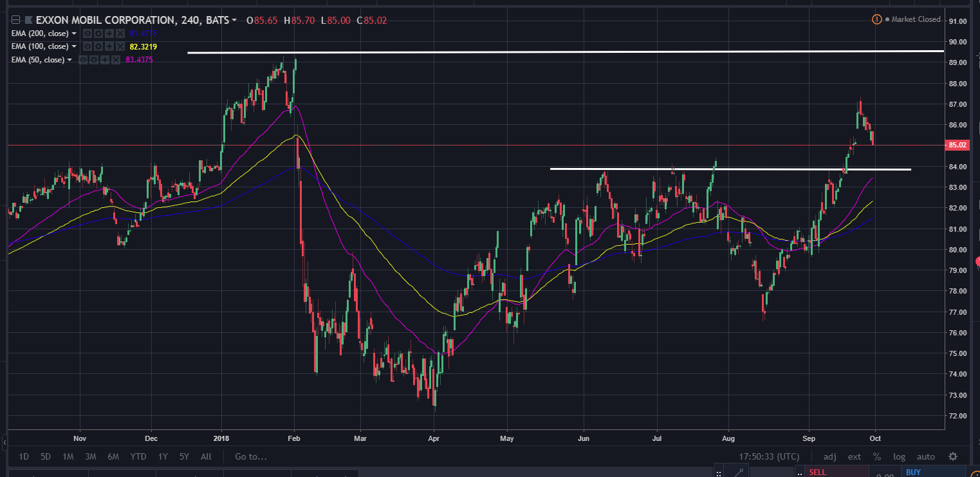Click the plus icon for EMA 200

(109, 33)
